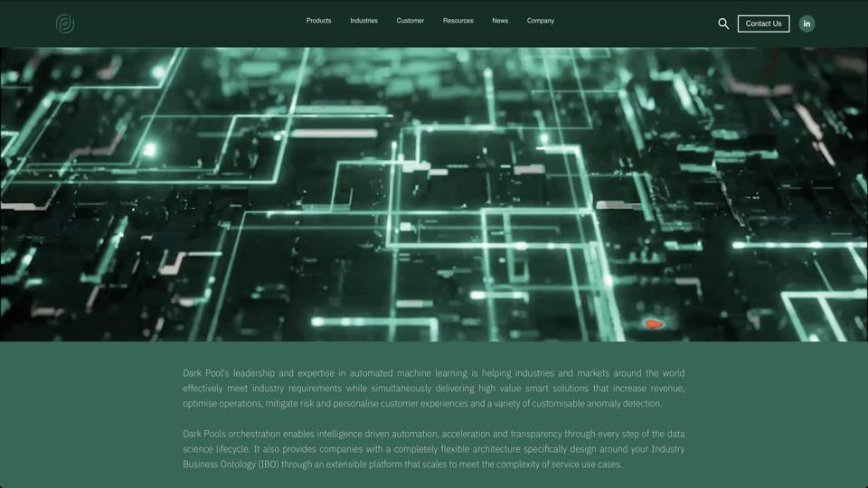
Task: Click paragraph starting "Dark Pool's leadership and expertise"
Action: click(x=433, y=389)
